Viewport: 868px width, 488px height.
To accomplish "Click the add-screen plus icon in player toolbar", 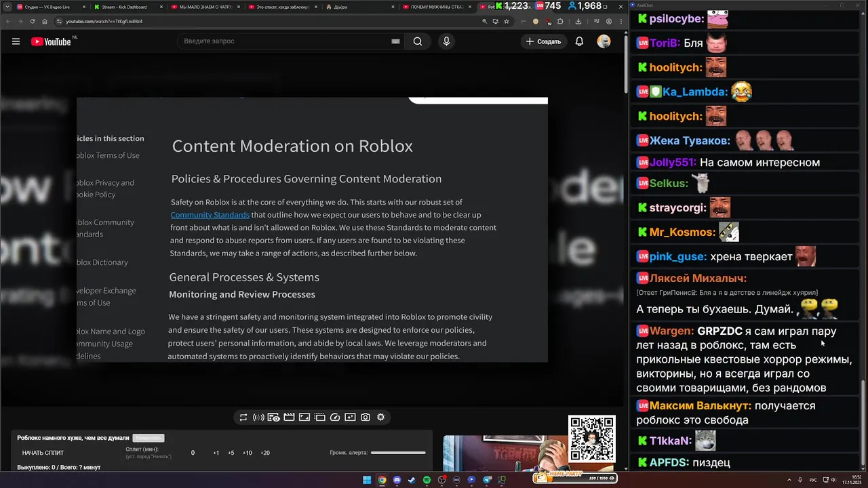I will 350,418.
